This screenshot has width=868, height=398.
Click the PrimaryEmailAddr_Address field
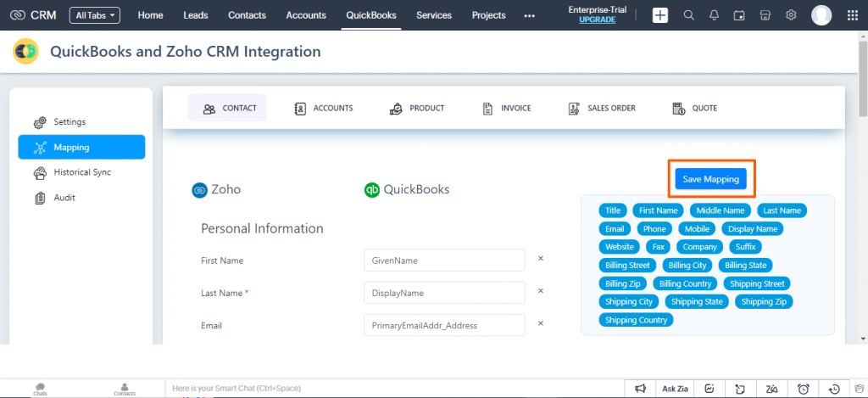444,325
